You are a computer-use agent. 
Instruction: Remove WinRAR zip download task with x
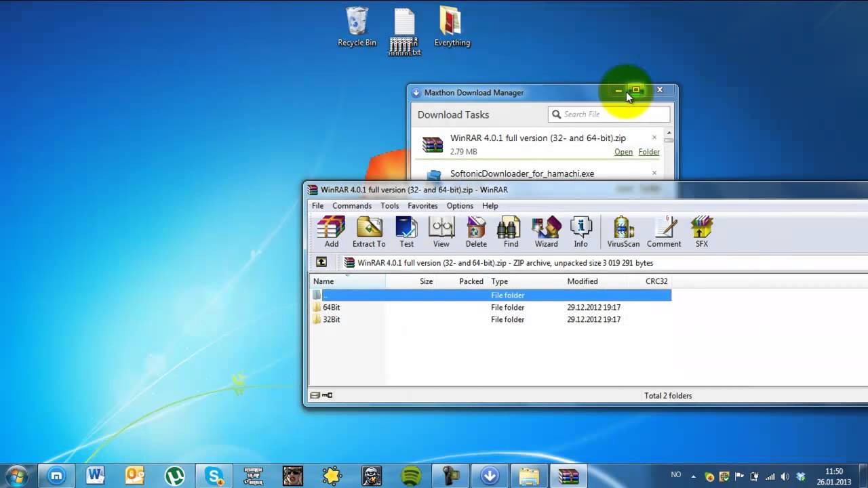654,138
